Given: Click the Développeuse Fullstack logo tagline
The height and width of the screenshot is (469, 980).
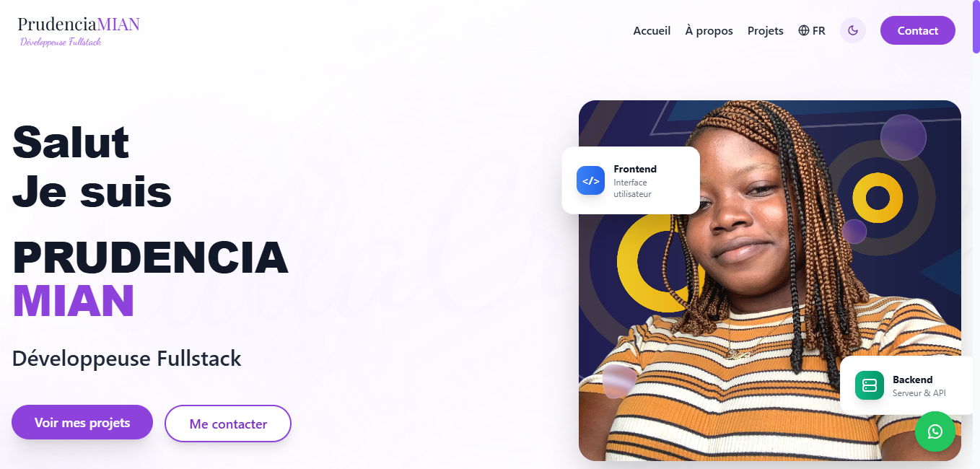Looking at the screenshot, I should (61, 42).
